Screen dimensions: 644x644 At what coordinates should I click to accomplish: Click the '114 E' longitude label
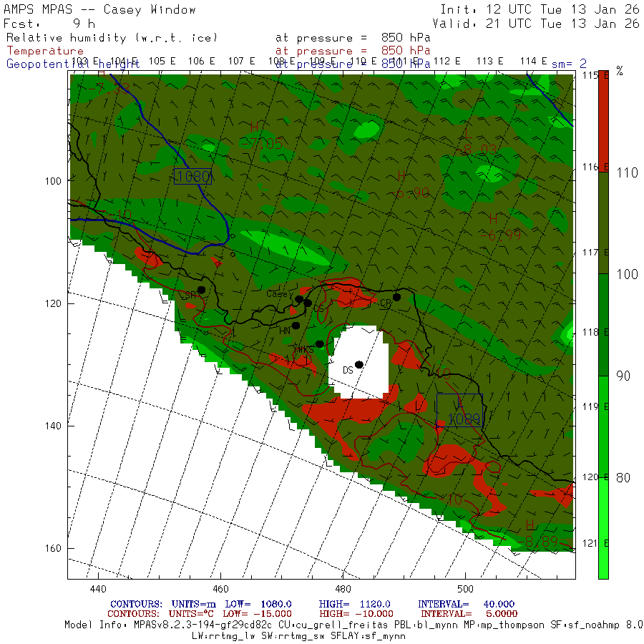pos(534,61)
